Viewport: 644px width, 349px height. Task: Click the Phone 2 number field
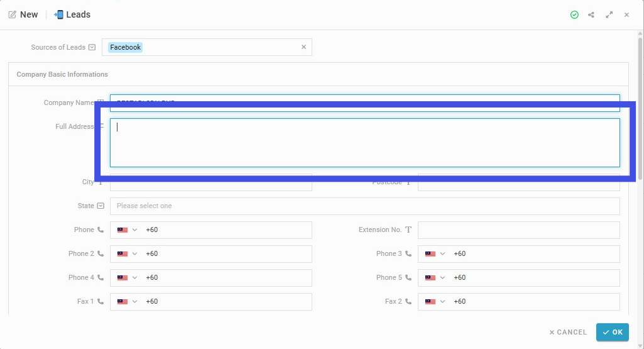click(x=226, y=253)
